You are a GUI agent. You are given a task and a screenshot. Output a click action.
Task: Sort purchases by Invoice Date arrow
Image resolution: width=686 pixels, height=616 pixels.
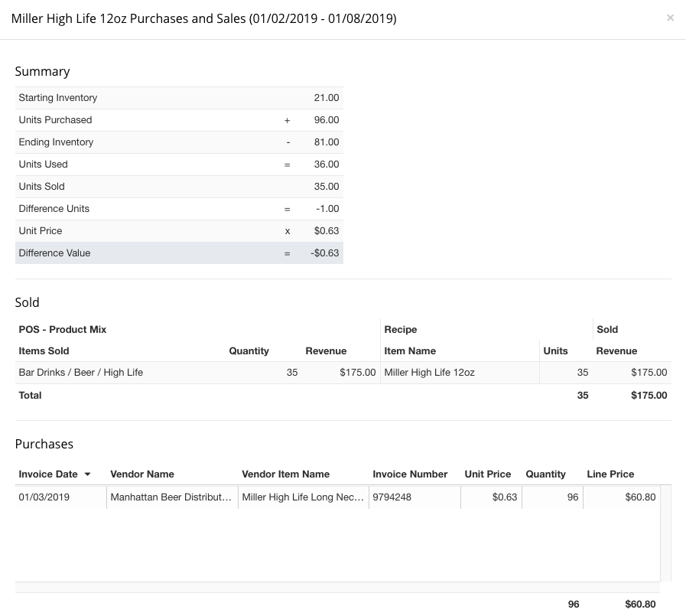tap(87, 474)
